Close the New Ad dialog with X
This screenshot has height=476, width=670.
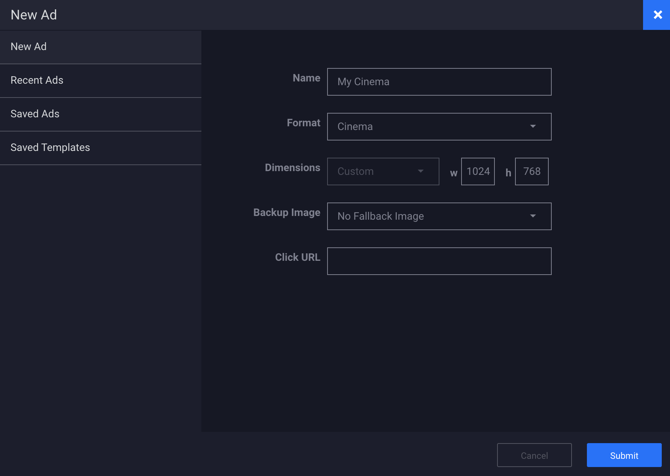tap(656, 15)
